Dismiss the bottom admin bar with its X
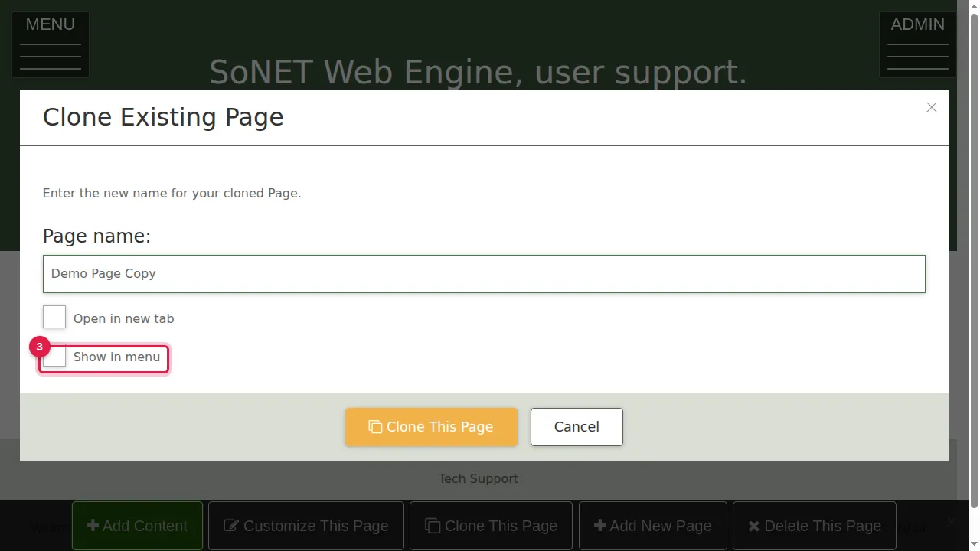 pyautogui.click(x=950, y=521)
